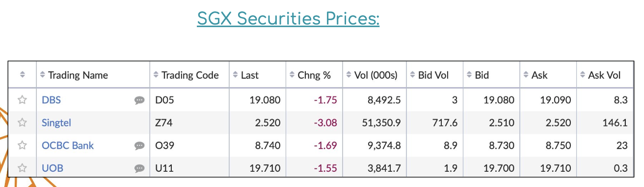644x187 pixels.
Task: Toggle the favorite star for Singtel
Action: click(22, 123)
